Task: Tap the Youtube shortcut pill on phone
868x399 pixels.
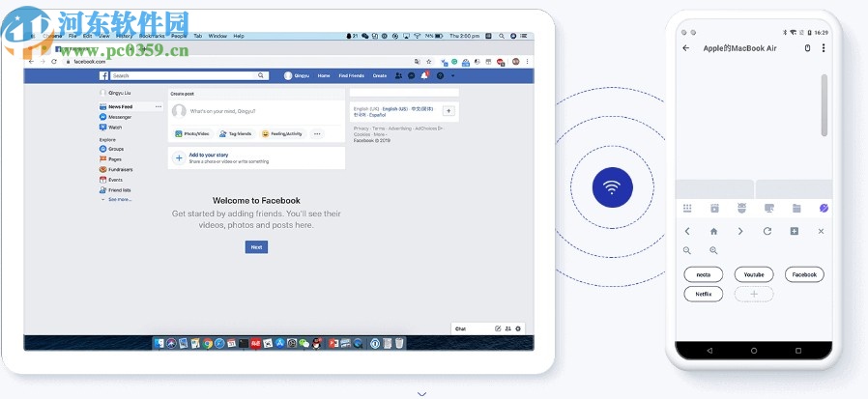Action: [x=754, y=274]
